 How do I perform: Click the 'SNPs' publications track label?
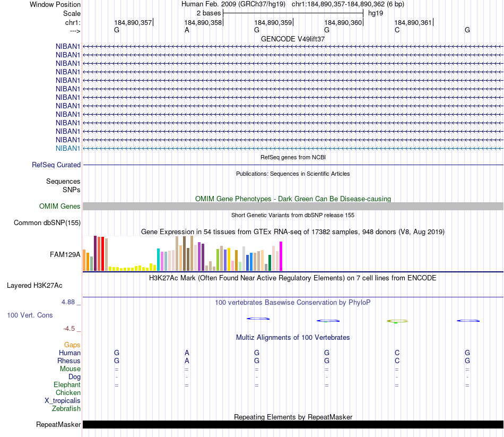tap(72, 190)
